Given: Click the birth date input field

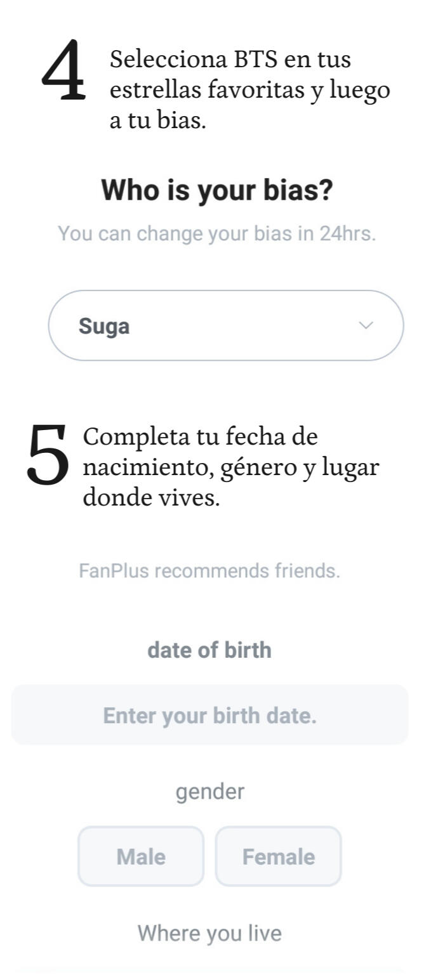Looking at the screenshot, I should click(209, 715).
